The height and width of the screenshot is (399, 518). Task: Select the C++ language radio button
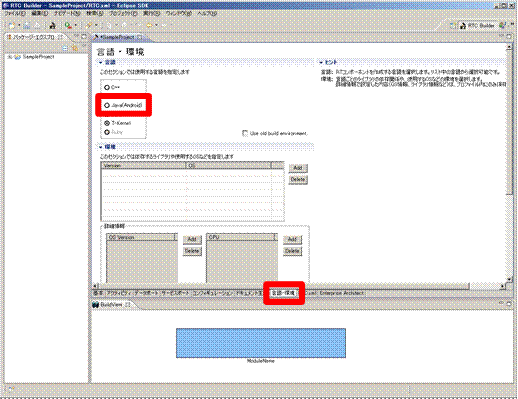[x=107, y=87]
